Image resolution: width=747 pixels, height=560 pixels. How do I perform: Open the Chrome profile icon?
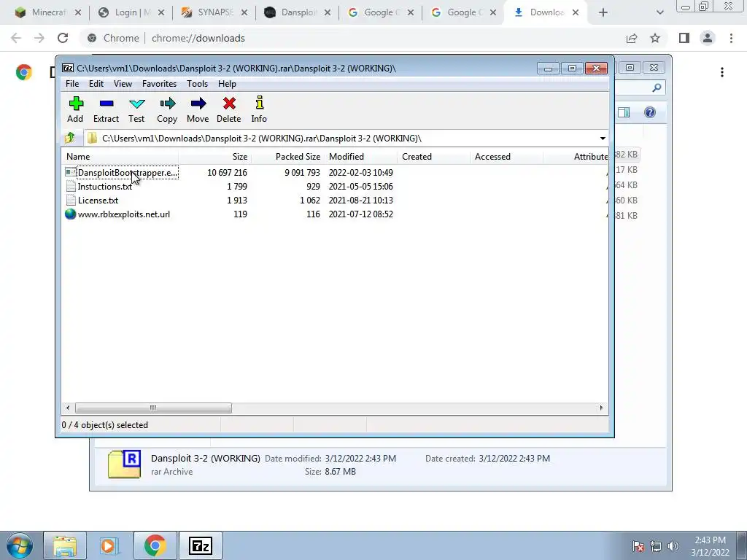coord(708,38)
